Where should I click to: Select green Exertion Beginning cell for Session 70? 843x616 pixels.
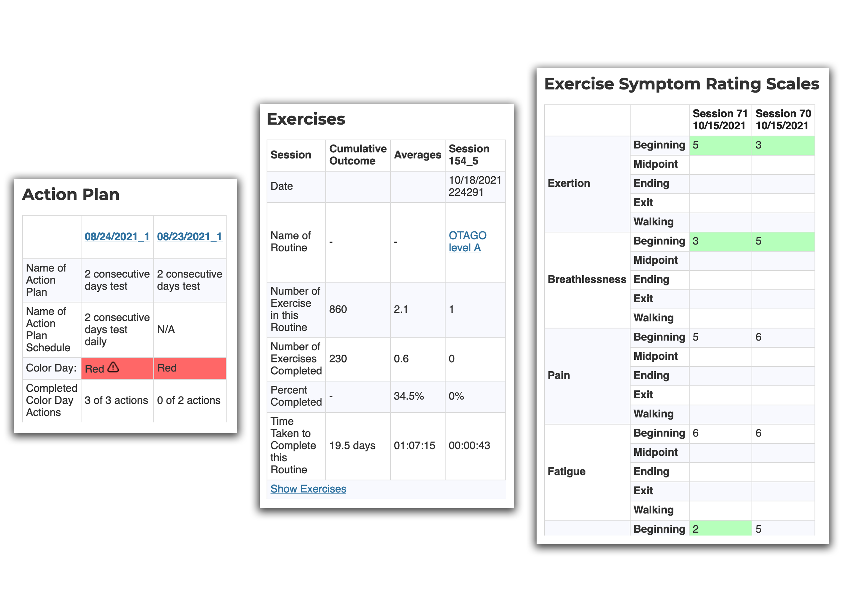[x=783, y=145]
